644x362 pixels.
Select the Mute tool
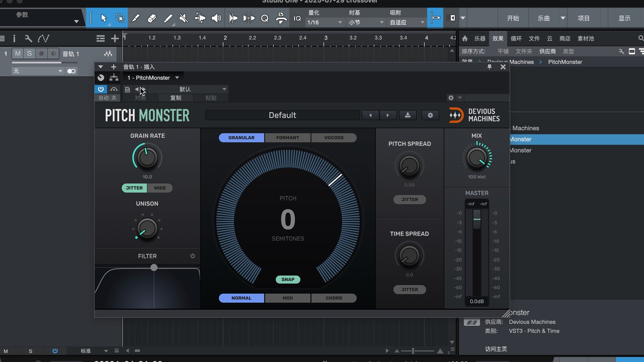click(x=183, y=18)
